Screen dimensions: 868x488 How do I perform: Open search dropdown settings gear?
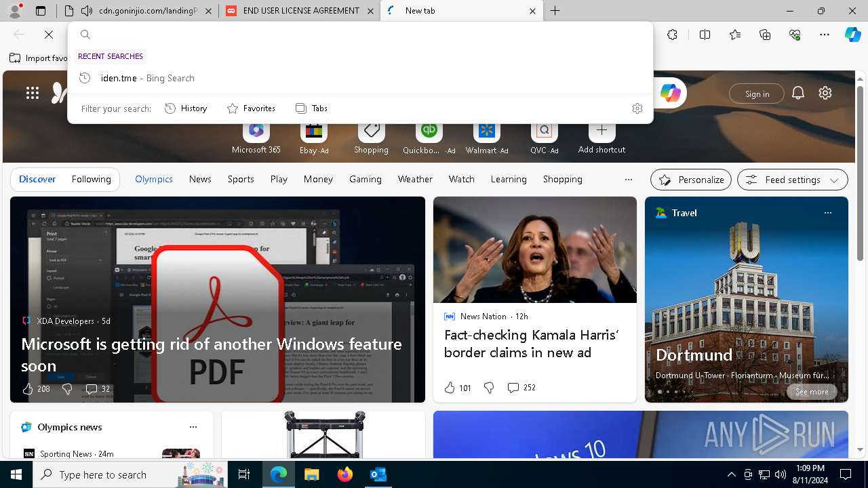point(637,108)
